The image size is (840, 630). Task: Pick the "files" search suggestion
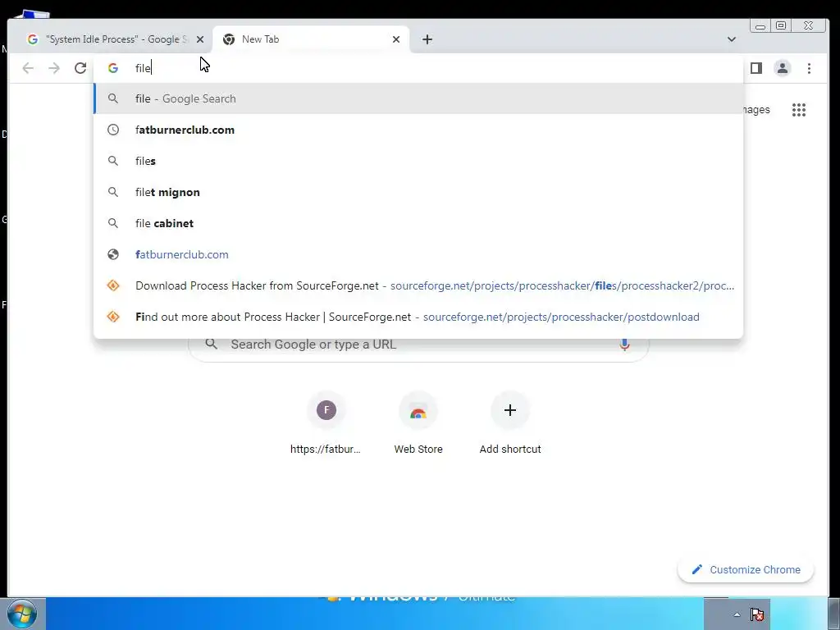(x=418, y=161)
